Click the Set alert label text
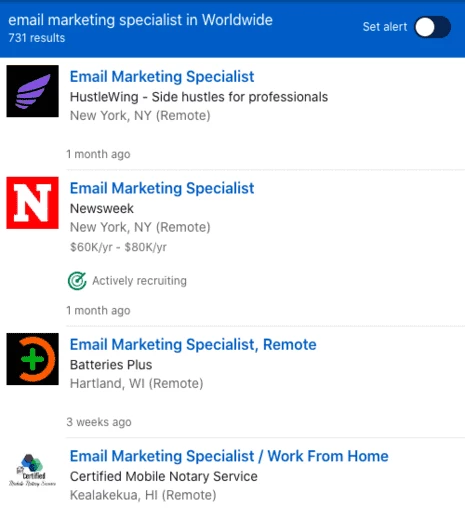This screenshot has height=520, width=465. point(385,27)
